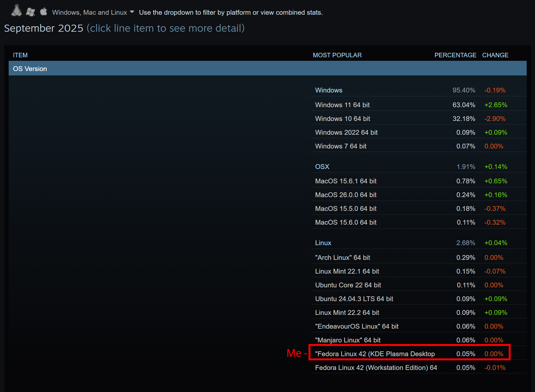Click the -0.01% Fedora Workstation change

(495, 368)
